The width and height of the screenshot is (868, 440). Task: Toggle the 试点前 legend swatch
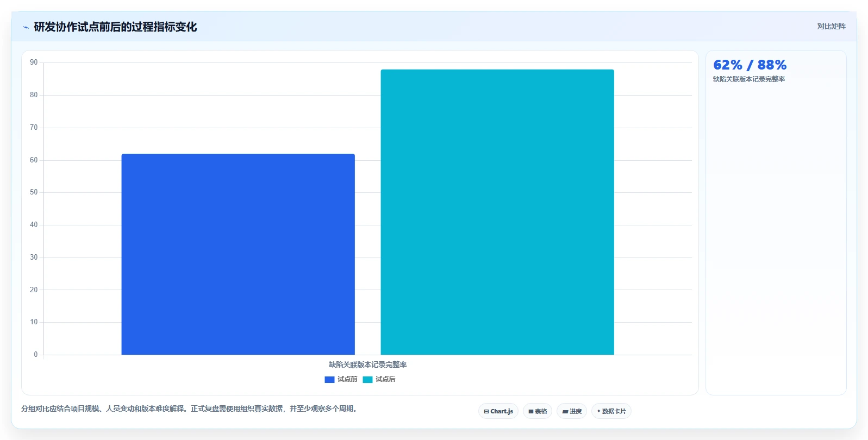pyautogui.click(x=329, y=380)
